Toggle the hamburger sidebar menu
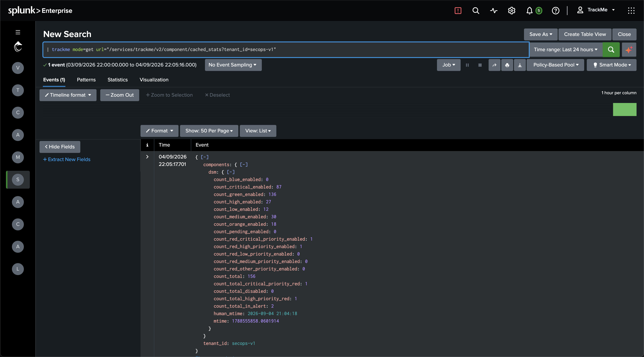This screenshot has height=357, width=644. coord(18,32)
